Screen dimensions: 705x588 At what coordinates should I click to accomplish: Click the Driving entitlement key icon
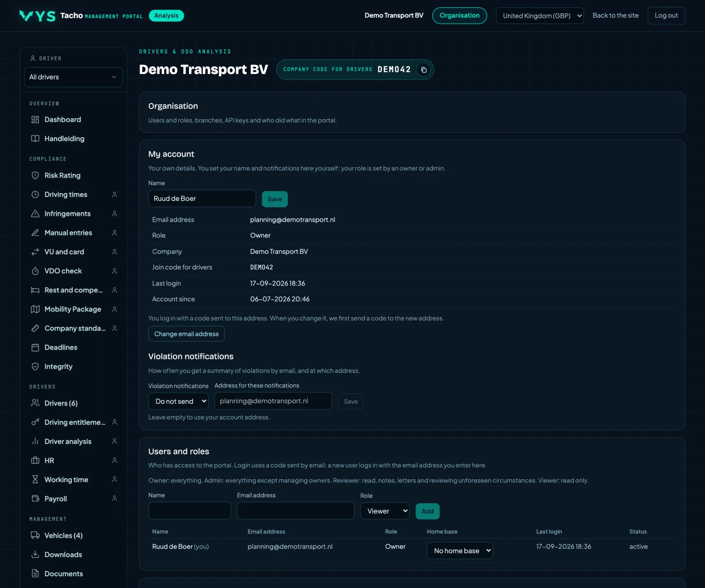coord(35,422)
